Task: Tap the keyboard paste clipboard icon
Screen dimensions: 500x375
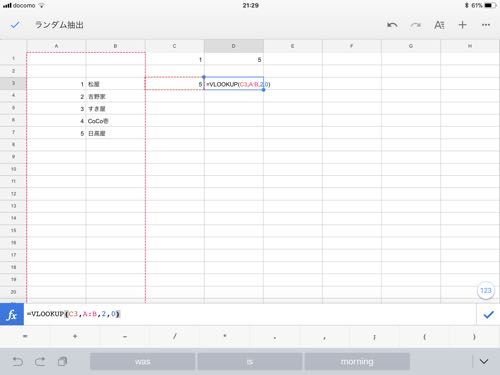Action: point(62,361)
